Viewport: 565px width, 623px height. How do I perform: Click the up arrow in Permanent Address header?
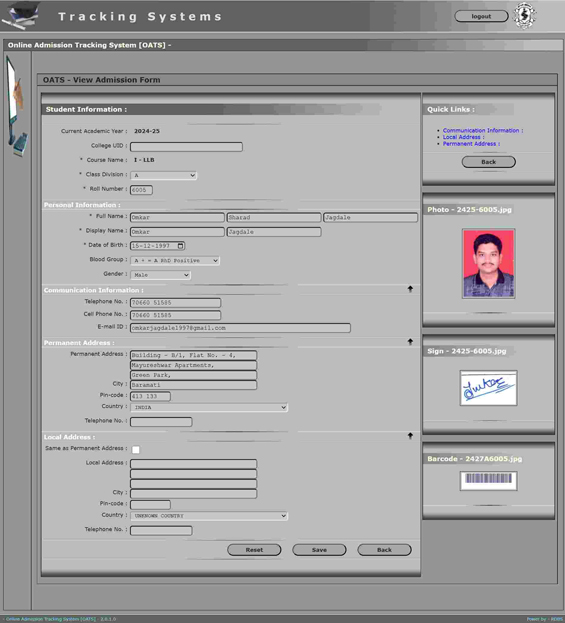[x=410, y=342]
